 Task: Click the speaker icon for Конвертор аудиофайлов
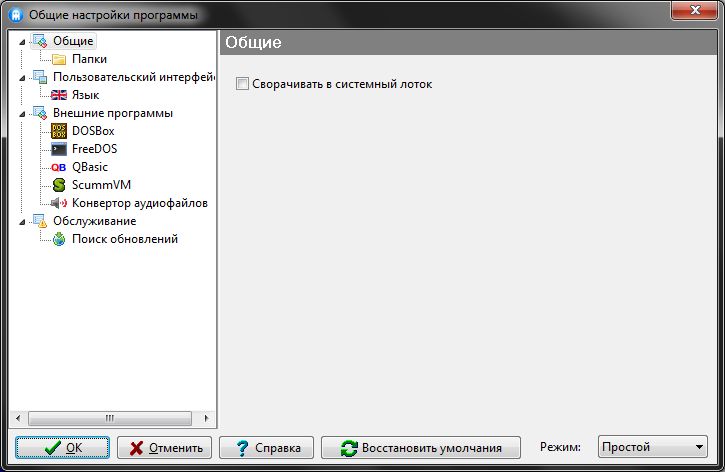click(59, 203)
